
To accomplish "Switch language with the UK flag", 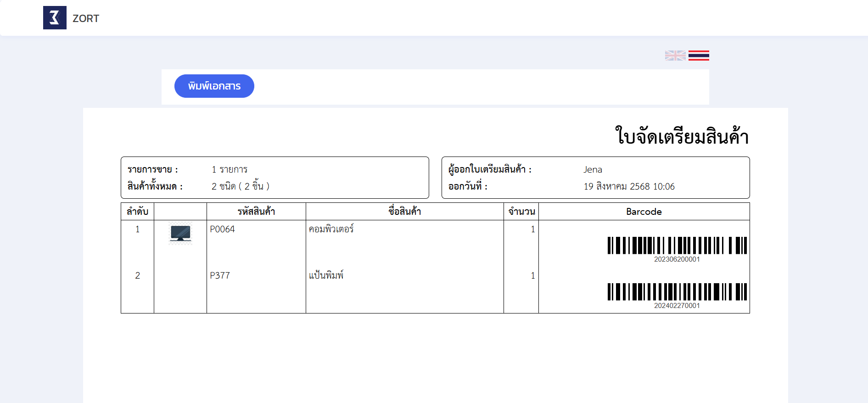I will [675, 56].
